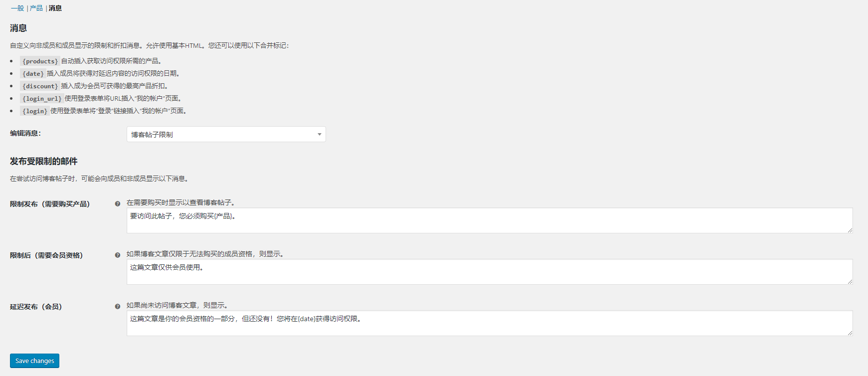
Task: Click the 编辑消息 field label
Action: 25,133
